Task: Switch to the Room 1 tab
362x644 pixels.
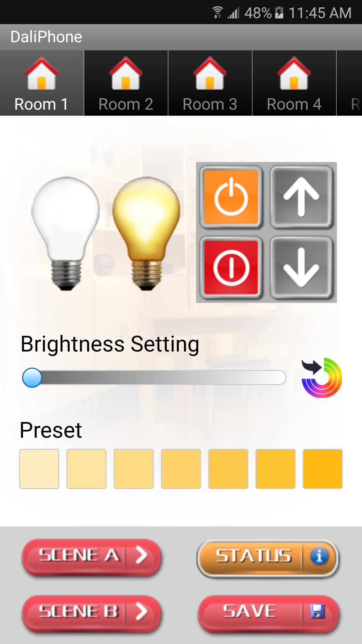Action: pos(42,83)
